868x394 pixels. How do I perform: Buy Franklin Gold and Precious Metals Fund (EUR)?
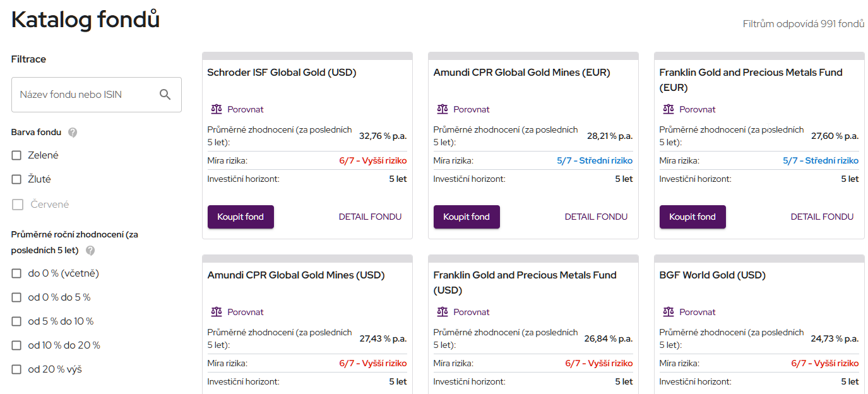(x=693, y=217)
